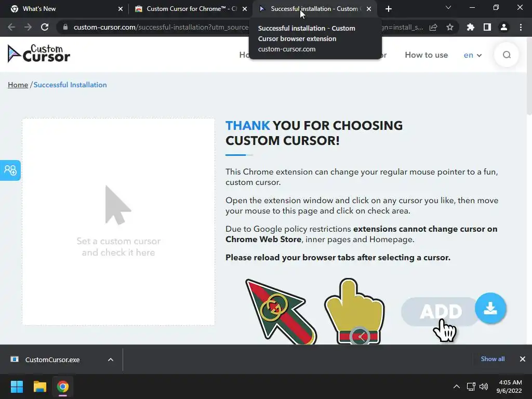Go forward with the browser forward arrow
The width and height of the screenshot is (532, 399).
click(x=28, y=27)
